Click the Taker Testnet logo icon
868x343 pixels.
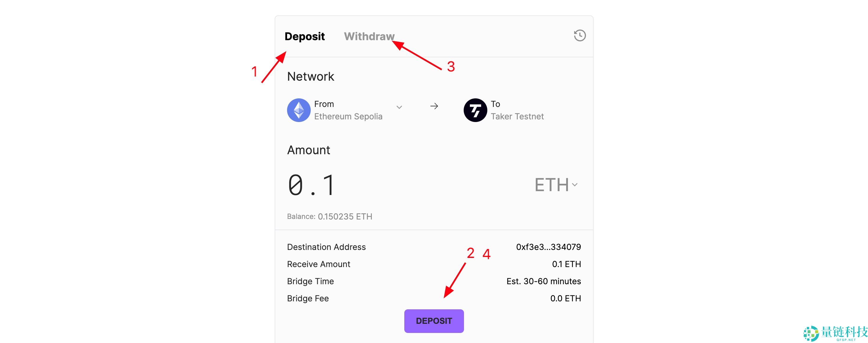click(x=475, y=110)
